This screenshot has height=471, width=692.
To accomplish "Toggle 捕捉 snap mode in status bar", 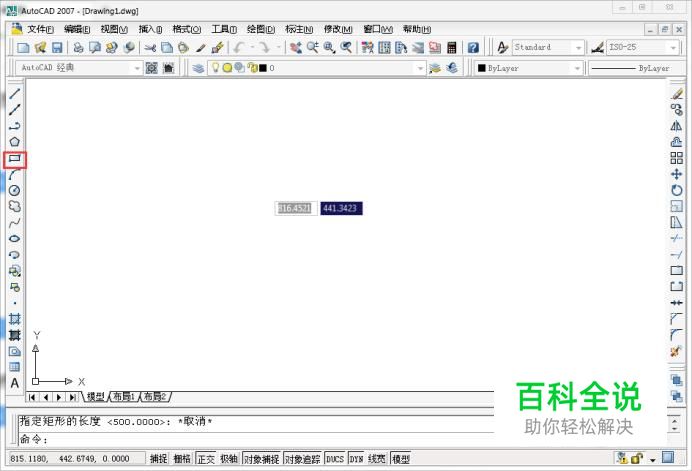I will (x=158, y=459).
